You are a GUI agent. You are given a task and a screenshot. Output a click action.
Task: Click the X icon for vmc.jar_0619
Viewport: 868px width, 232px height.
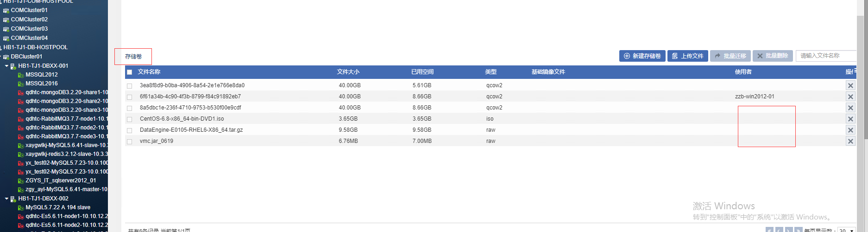850,141
